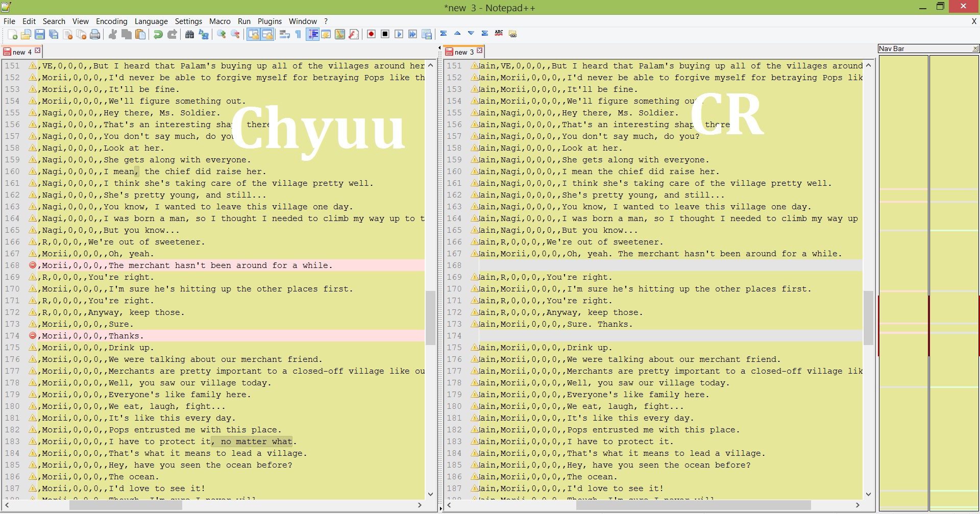Click the left pane scroll up arrow
Screen dimensions: 980x514
pyautogui.click(x=430, y=65)
